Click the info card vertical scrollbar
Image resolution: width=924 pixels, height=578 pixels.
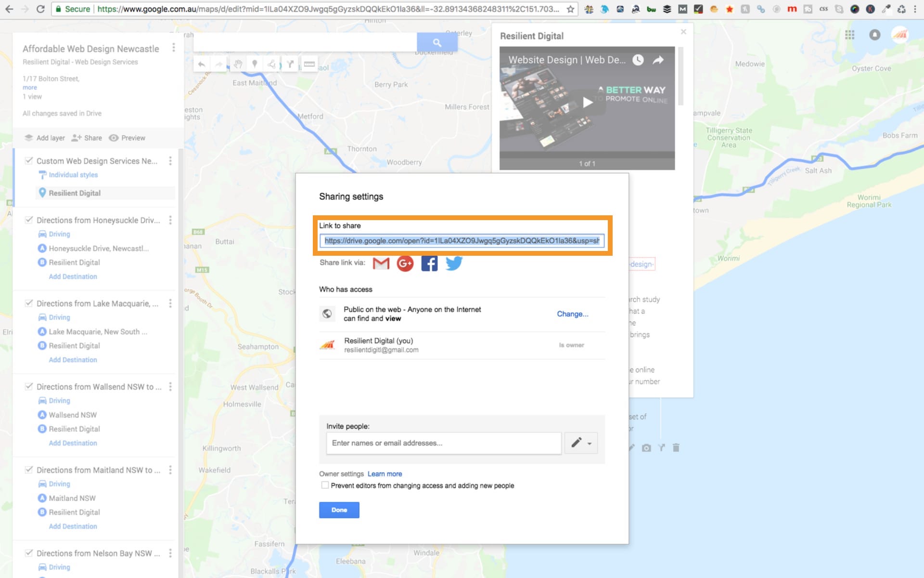coord(680,76)
